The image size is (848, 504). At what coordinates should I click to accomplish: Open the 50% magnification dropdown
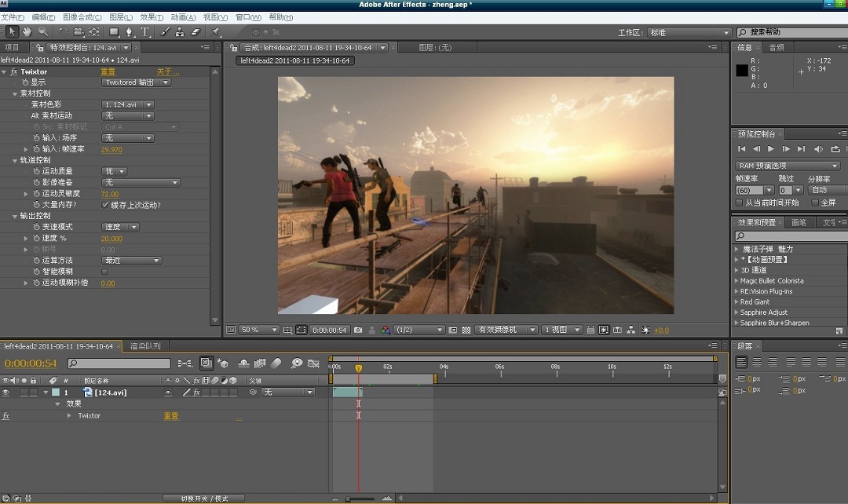[259, 331]
